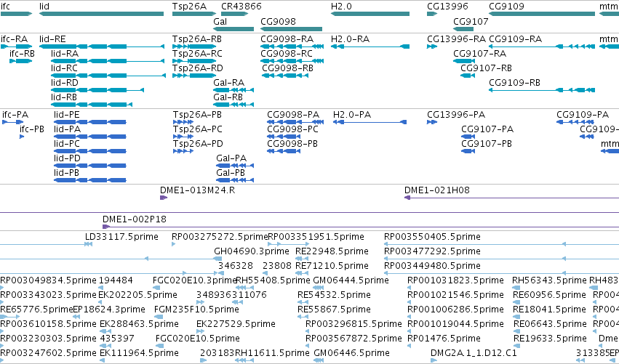Open the EK288463.5prime EST label
Viewport: 619px width, 364px height.
[x=139, y=324]
